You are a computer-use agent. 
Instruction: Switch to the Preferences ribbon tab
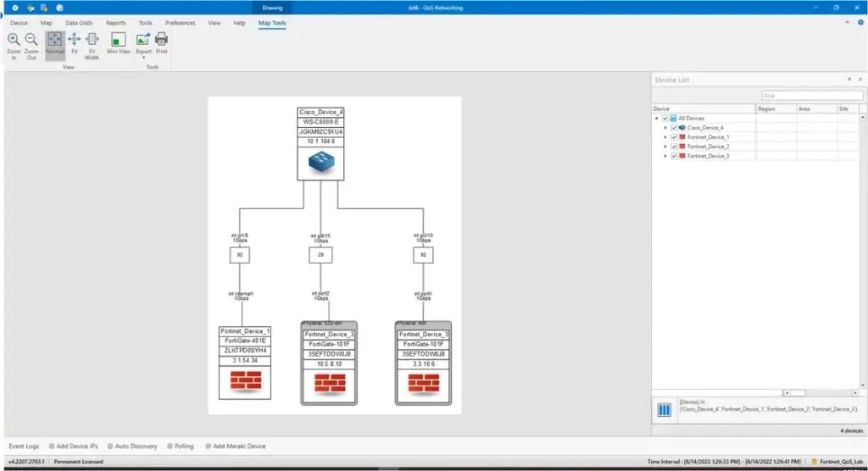pyautogui.click(x=180, y=23)
